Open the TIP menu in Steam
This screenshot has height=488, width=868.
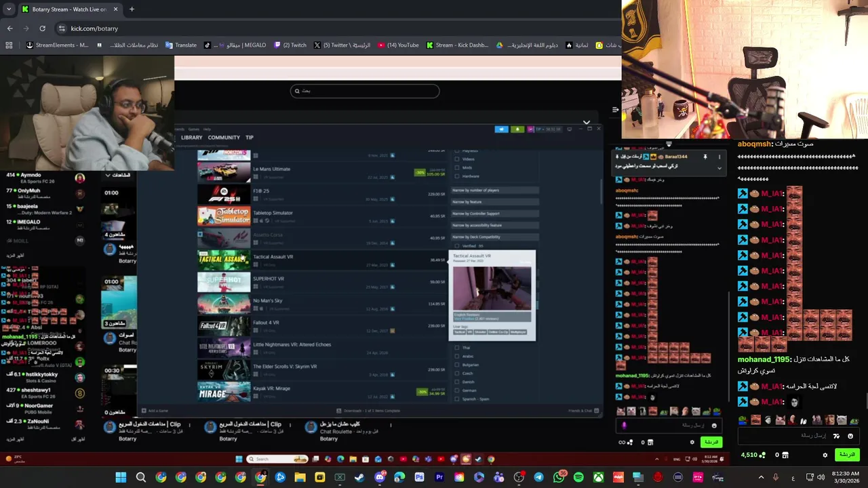pyautogui.click(x=250, y=138)
